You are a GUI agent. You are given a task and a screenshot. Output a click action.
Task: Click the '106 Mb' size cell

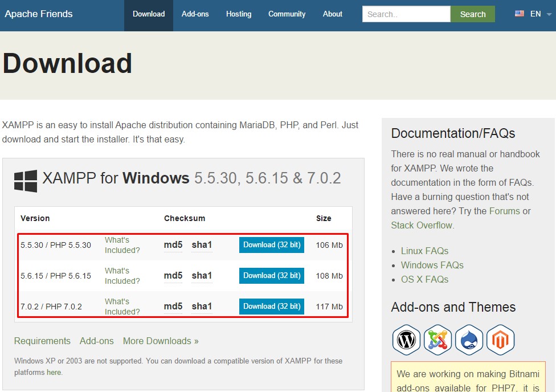[329, 245]
